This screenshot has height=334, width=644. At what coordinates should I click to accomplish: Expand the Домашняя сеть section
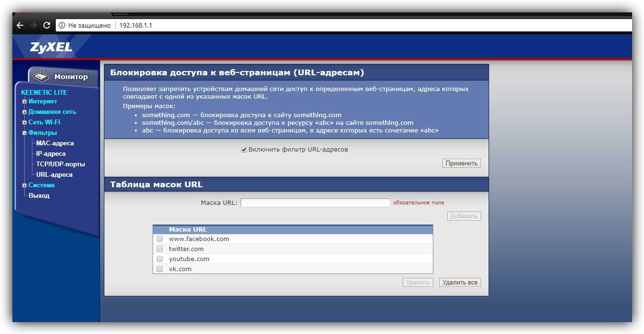[24, 112]
